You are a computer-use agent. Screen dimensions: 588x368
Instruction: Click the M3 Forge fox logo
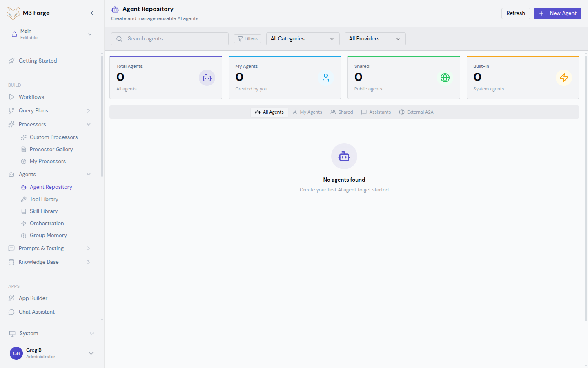click(13, 13)
